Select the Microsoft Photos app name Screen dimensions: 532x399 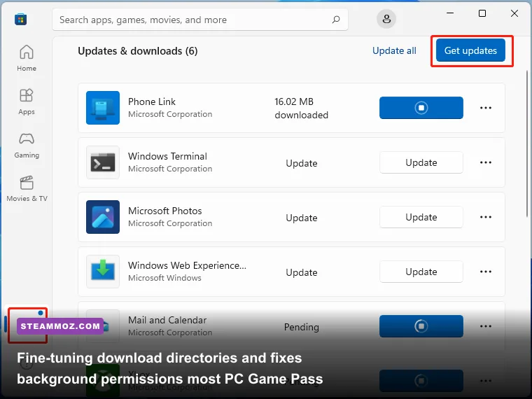[x=165, y=211]
